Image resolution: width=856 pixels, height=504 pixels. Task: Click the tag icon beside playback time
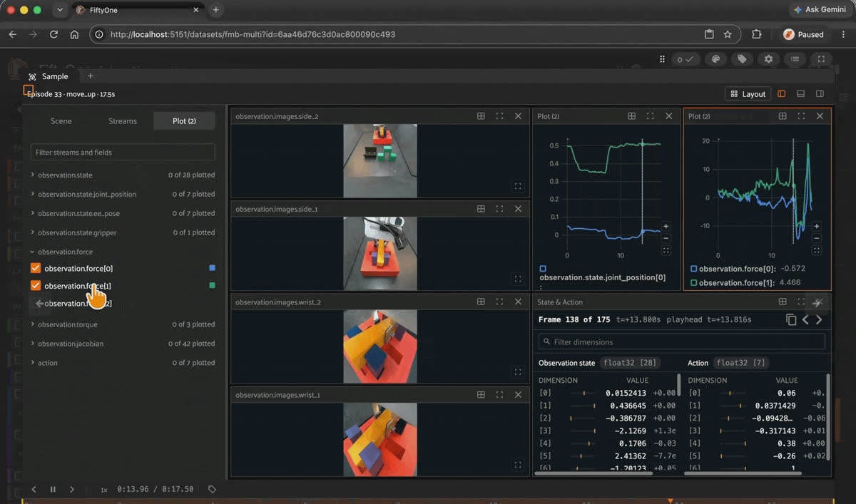click(212, 490)
